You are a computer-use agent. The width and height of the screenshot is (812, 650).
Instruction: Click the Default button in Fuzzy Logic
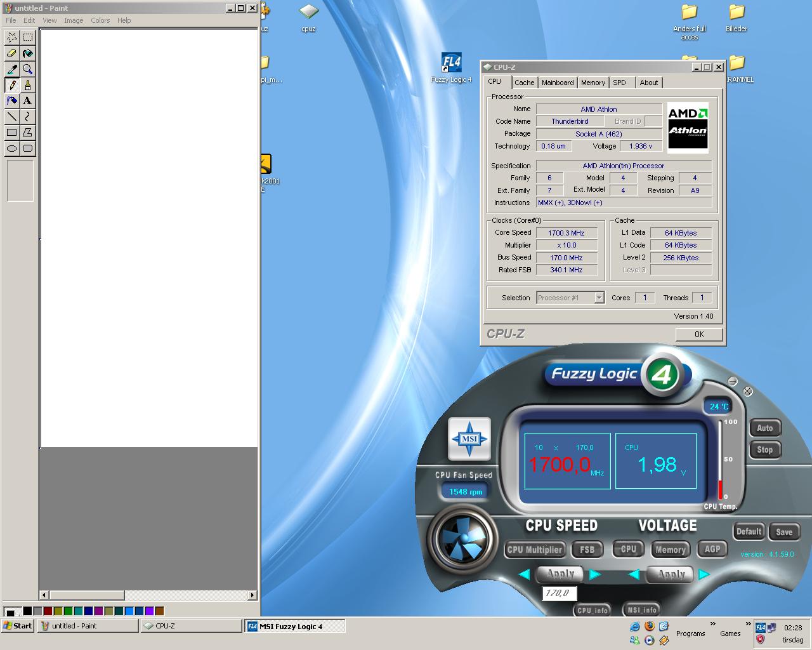click(749, 532)
